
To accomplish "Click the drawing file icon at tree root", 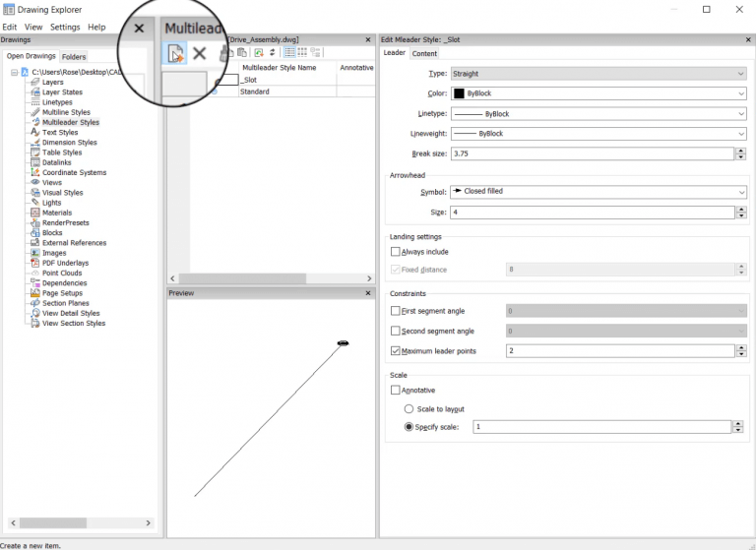I will tap(25, 72).
